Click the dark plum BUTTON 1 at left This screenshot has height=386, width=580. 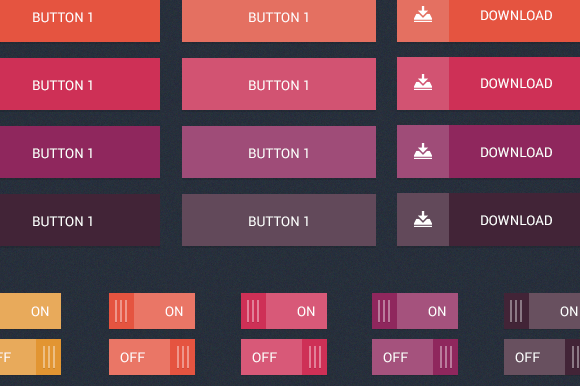[x=80, y=220]
